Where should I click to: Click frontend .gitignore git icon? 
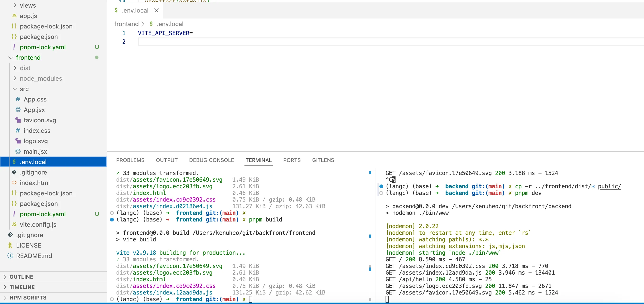tap(14, 172)
